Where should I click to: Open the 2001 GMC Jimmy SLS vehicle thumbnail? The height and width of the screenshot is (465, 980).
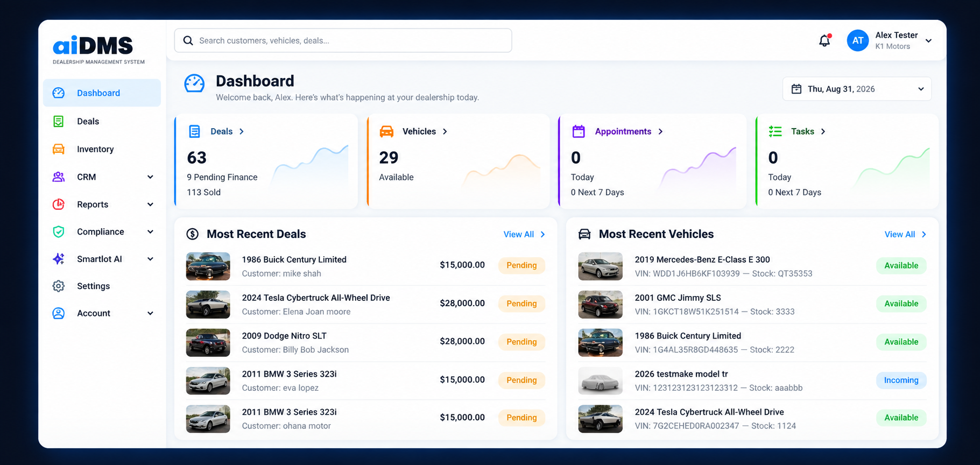point(600,305)
